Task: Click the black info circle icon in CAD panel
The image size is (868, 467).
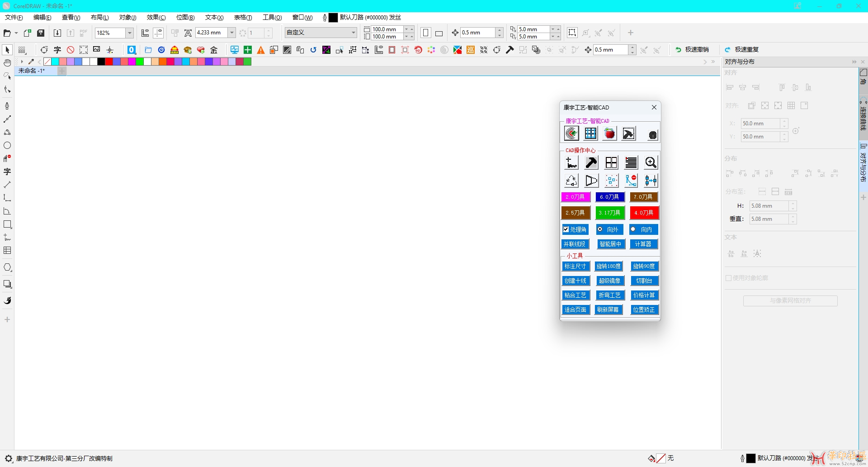Action: click(652, 135)
